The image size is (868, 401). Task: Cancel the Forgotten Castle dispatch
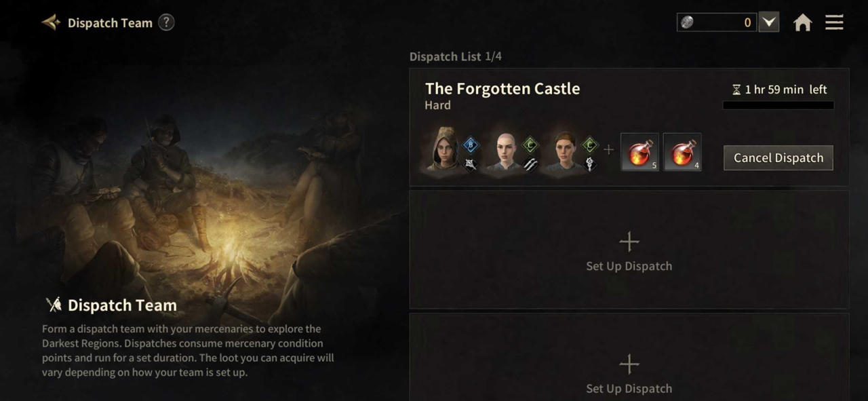(x=778, y=157)
